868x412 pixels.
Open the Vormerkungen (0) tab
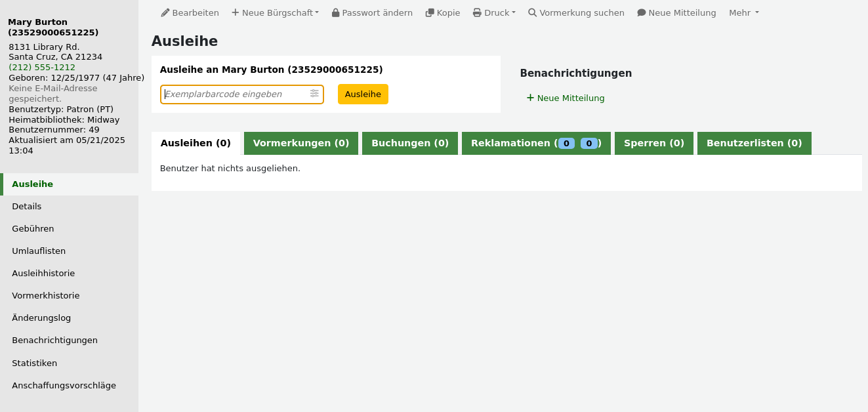point(301,143)
